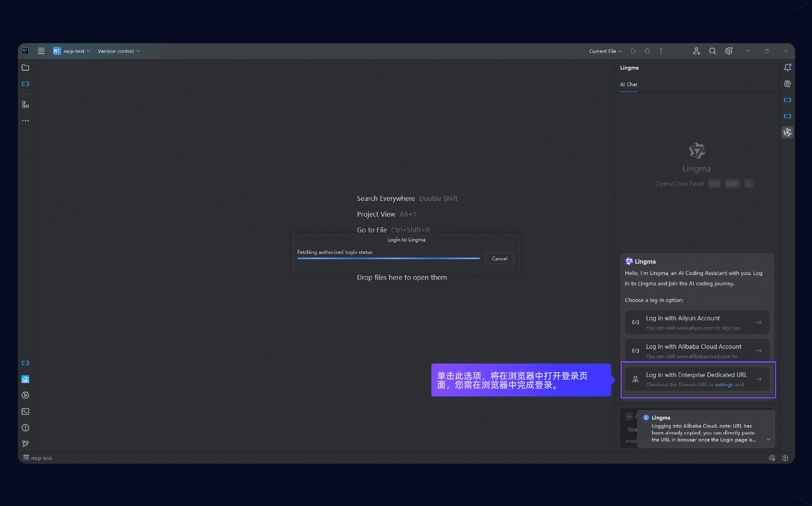The height and width of the screenshot is (506, 812).
Task: Start debugging with the bug icon
Action: (647, 51)
